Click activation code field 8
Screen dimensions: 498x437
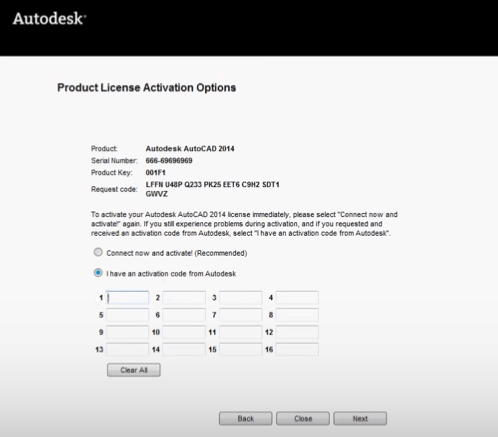(297, 315)
